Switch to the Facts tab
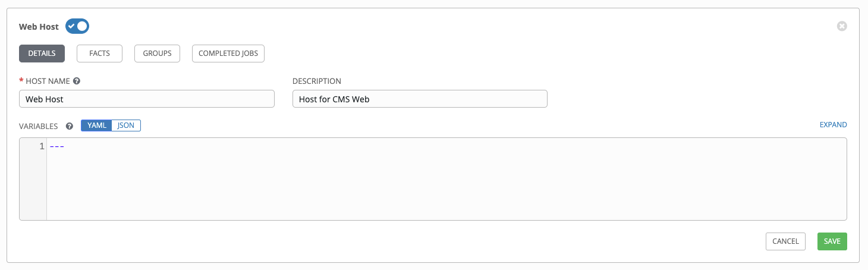 (99, 54)
